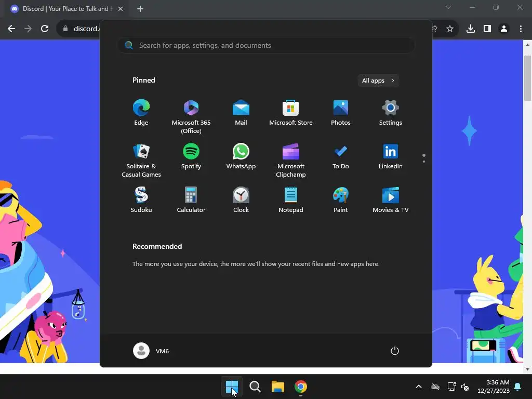Open the Clock app
Screen dimensions: 532x399
(x=241, y=200)
